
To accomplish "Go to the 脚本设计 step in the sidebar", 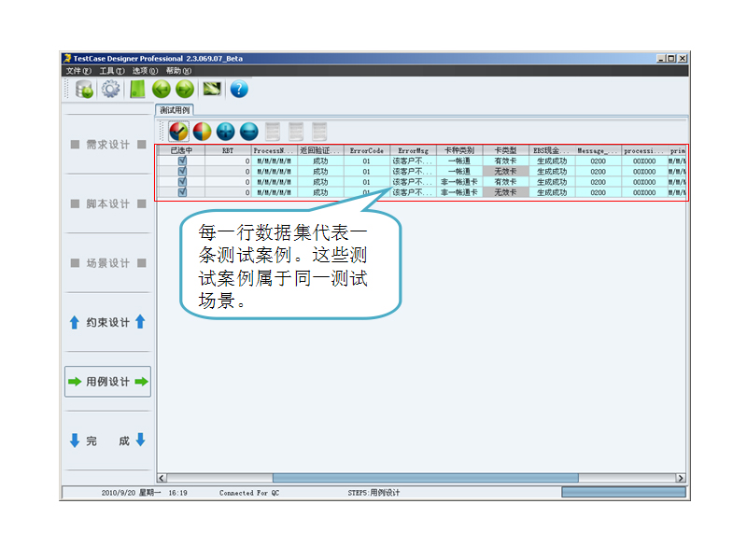I will pyautogui.click(x=108, y=203).
